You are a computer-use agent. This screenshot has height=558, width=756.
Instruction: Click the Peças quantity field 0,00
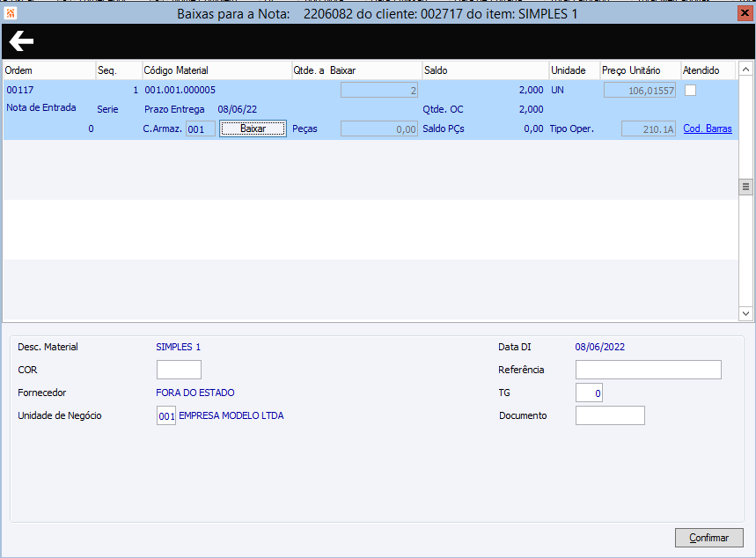[x=379, y=128]
